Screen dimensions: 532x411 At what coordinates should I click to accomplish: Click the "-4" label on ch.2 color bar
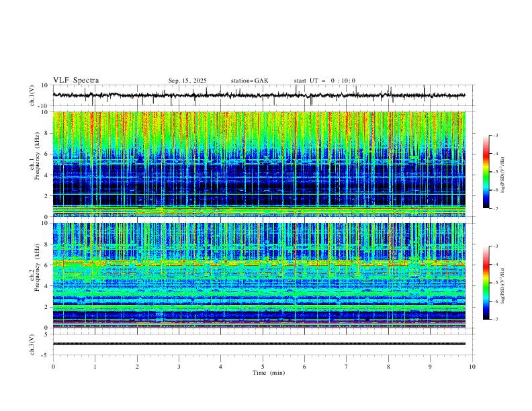[x=496, y=265]
